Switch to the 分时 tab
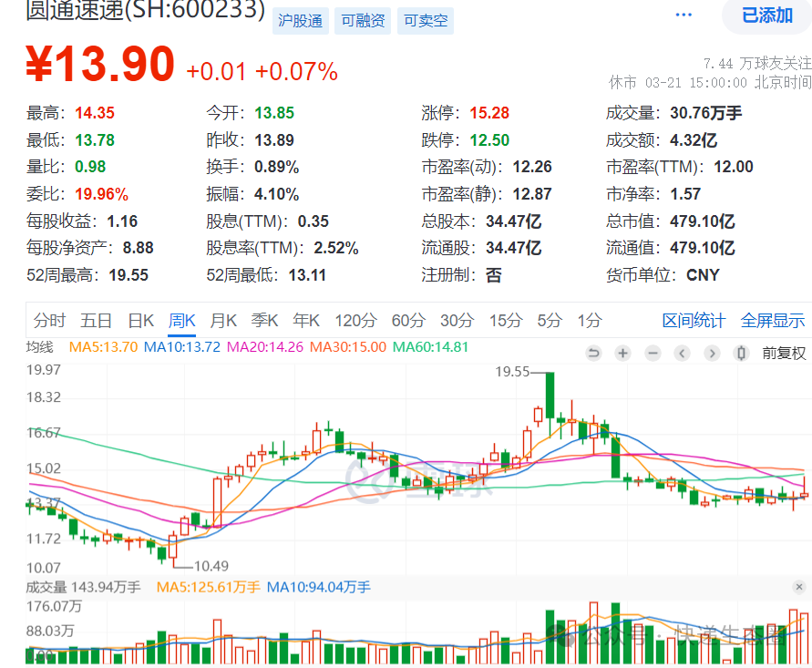812x668 pixels. 49,321
